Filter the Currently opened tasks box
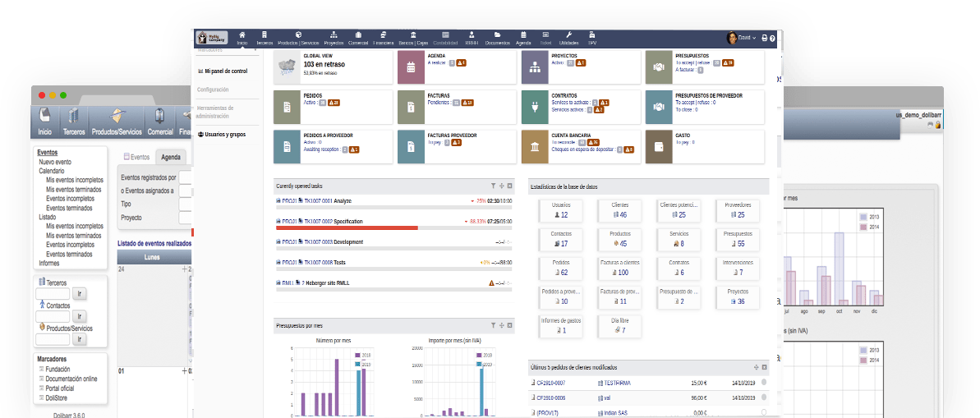 coord(493,186)
